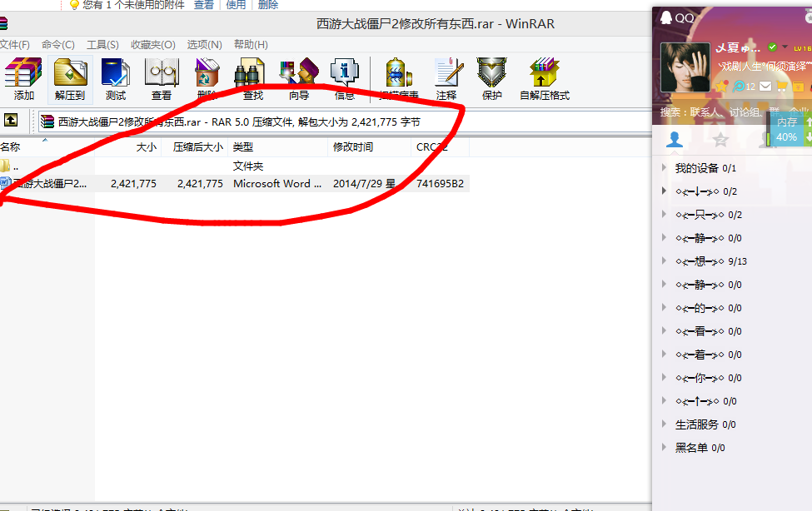The width and height of the screenshot is (812, 511).
Task: Switch to the QQ contacts tab (person icon)
Action: 675,139
